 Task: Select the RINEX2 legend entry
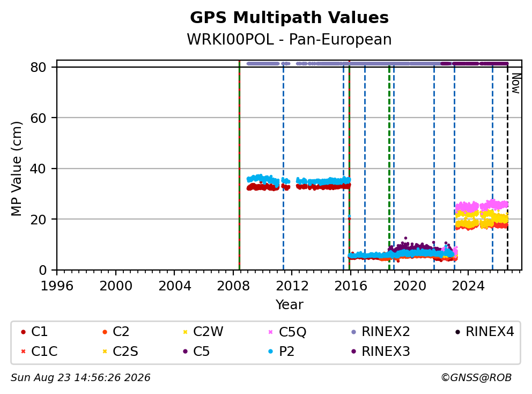point(381,332)
